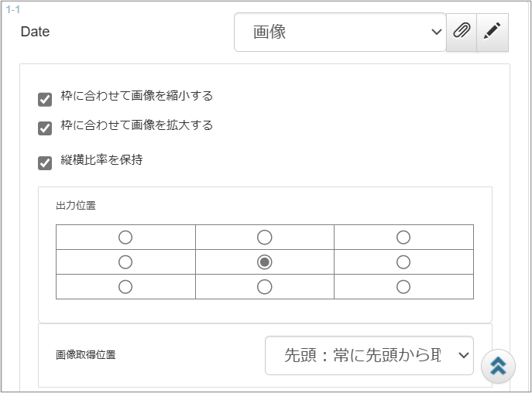Click the 枠に合わせて画像を縮小する label text

point(136,96)
